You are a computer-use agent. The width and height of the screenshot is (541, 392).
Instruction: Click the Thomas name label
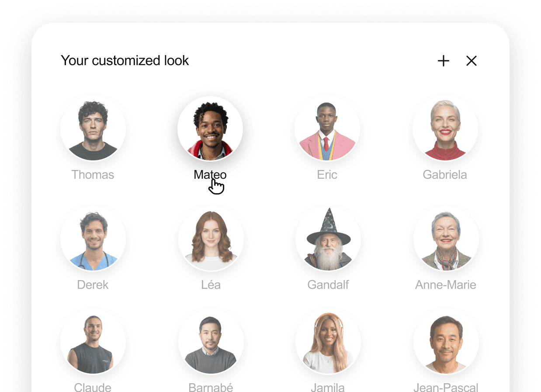coord(93,175)
